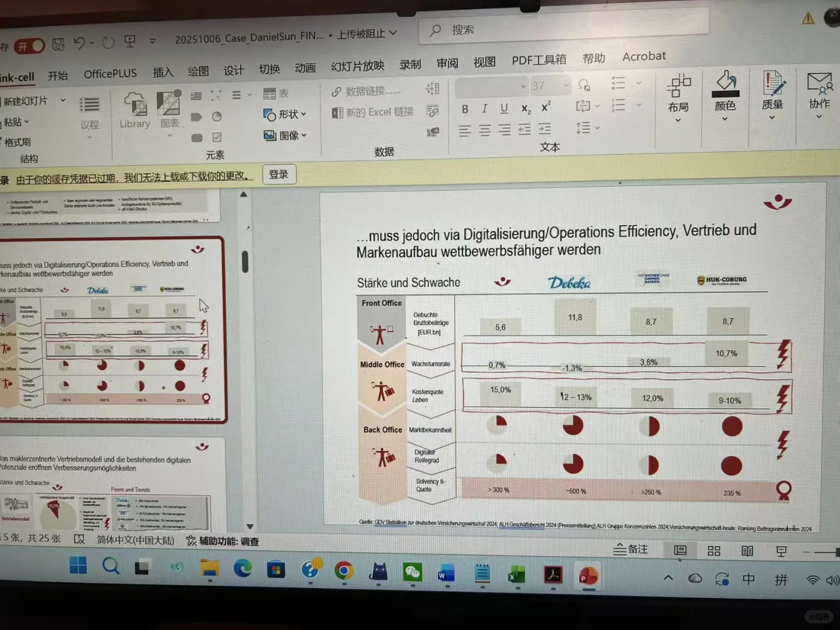Align text to the right

505,129
